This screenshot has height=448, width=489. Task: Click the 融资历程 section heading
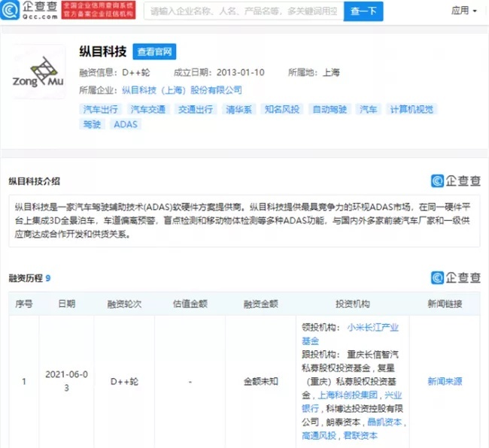26,278
